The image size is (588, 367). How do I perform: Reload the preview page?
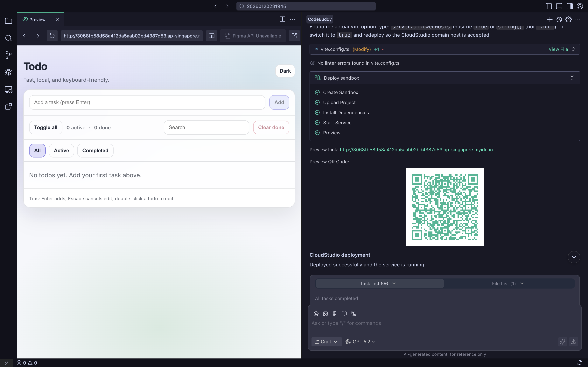pos(52,36)
